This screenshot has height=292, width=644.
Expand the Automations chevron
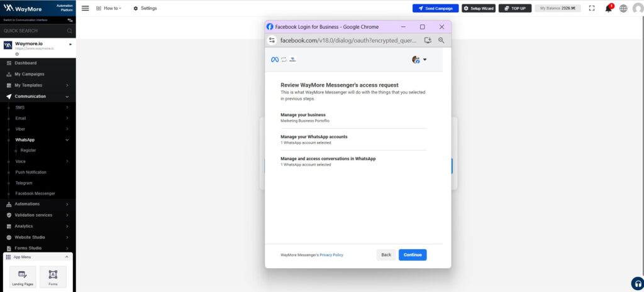pyautogui.click(x=67, y=204)
